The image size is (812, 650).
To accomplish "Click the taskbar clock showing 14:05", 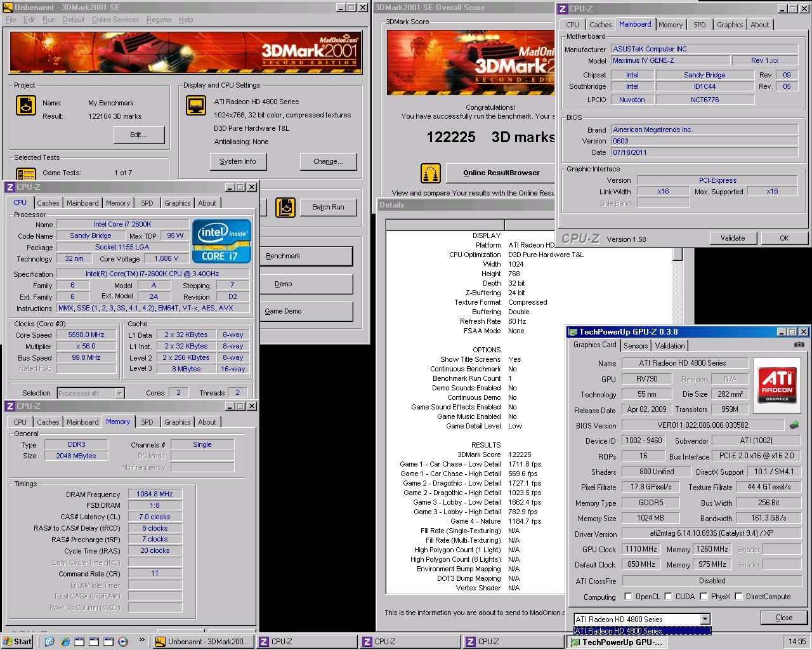I will pyautogui.click(x=797, y=641).
